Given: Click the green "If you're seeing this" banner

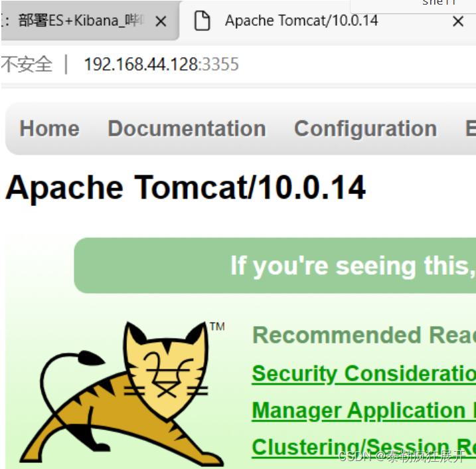Looking at the screenshot, I should [x=275, y=266].
